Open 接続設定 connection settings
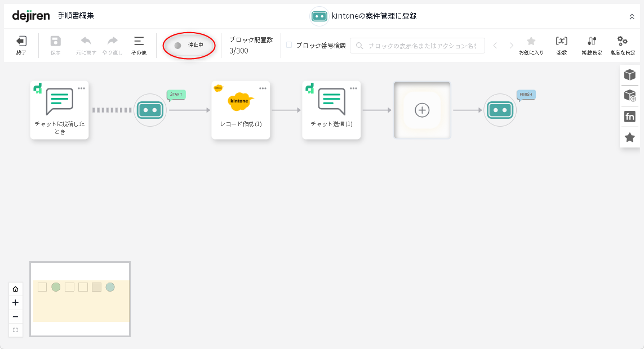644x349 pixels. [592, 44]
